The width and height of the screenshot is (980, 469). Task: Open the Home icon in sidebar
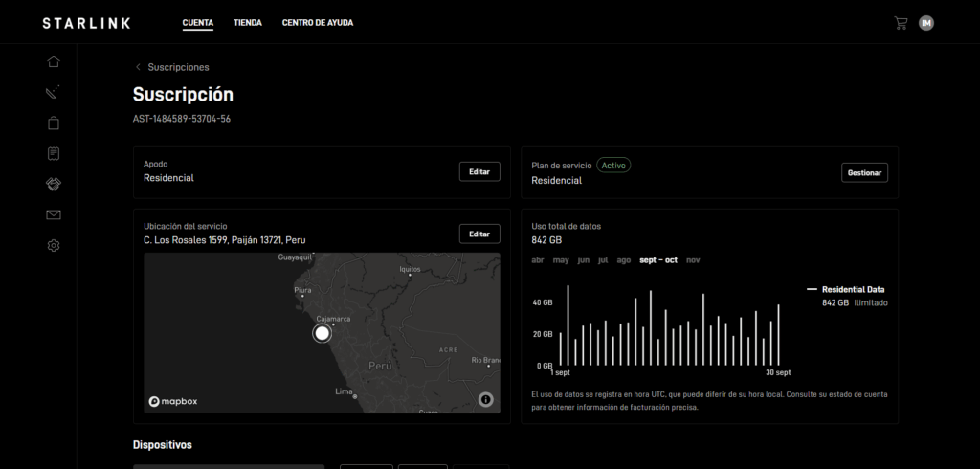click(54, 62)
